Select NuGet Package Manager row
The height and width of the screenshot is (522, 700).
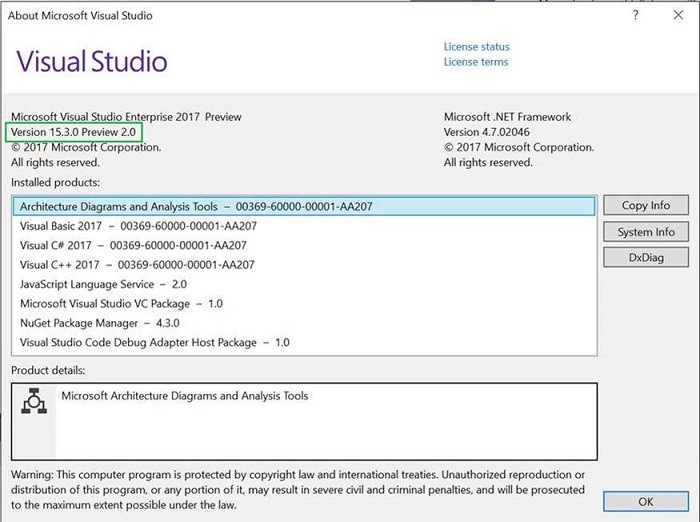click(x=304, y=323)
